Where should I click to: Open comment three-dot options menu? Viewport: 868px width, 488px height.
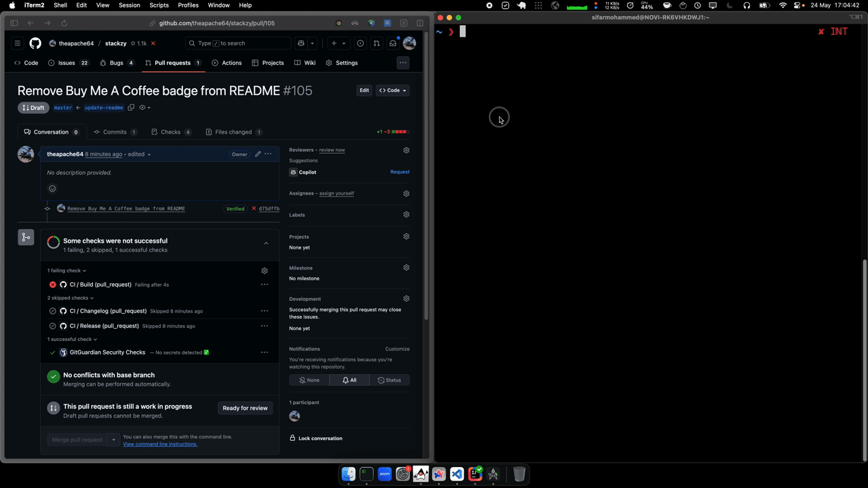(x=268, y=154)
